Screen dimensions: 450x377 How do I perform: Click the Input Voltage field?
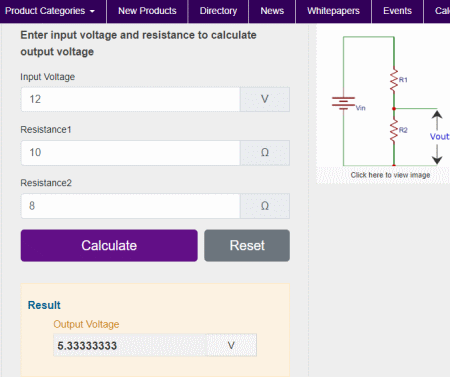pos(130,99)
